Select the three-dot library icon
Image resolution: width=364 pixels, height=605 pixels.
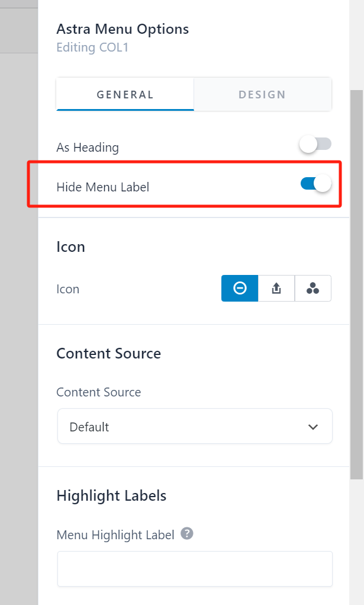[x=313, y=289]
